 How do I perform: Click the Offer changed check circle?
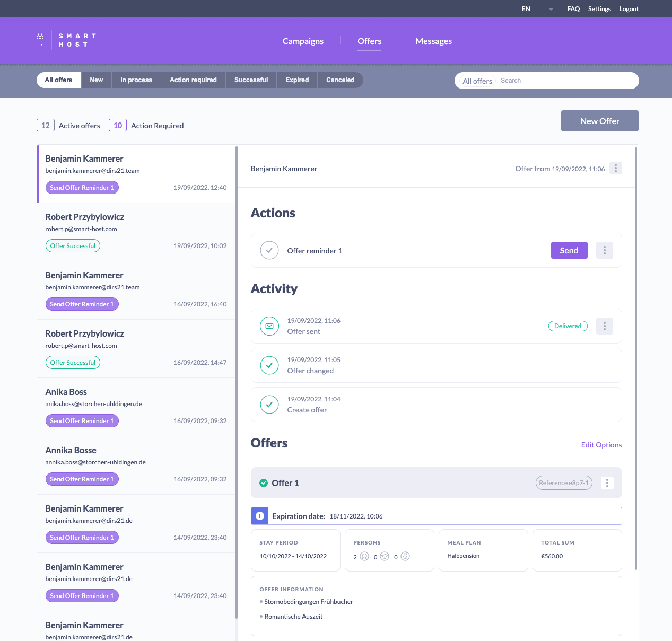click(x=269, y=365)
